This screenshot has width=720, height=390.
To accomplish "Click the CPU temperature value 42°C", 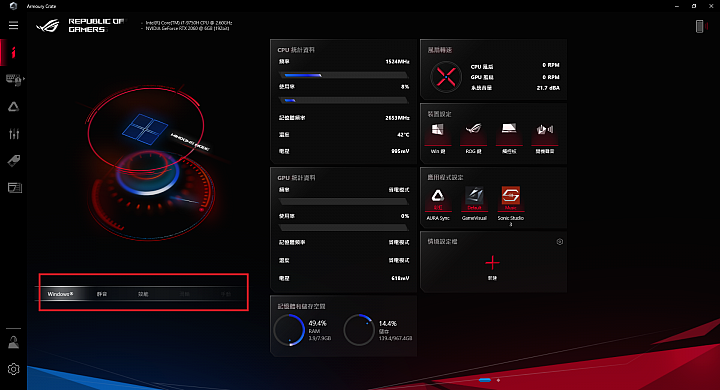I will pos(403,135).
